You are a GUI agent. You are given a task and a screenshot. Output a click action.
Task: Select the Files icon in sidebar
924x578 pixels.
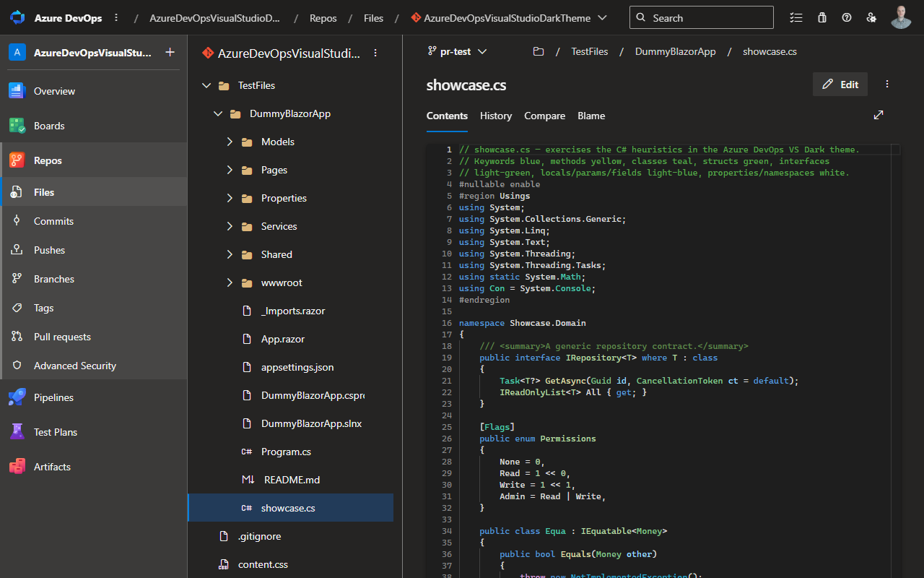coord(17,192)
